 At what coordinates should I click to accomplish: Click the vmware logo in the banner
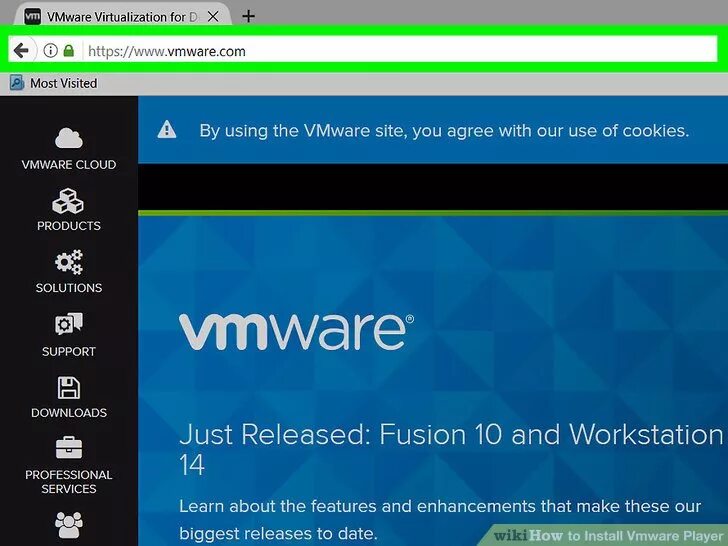click(296, 332)
